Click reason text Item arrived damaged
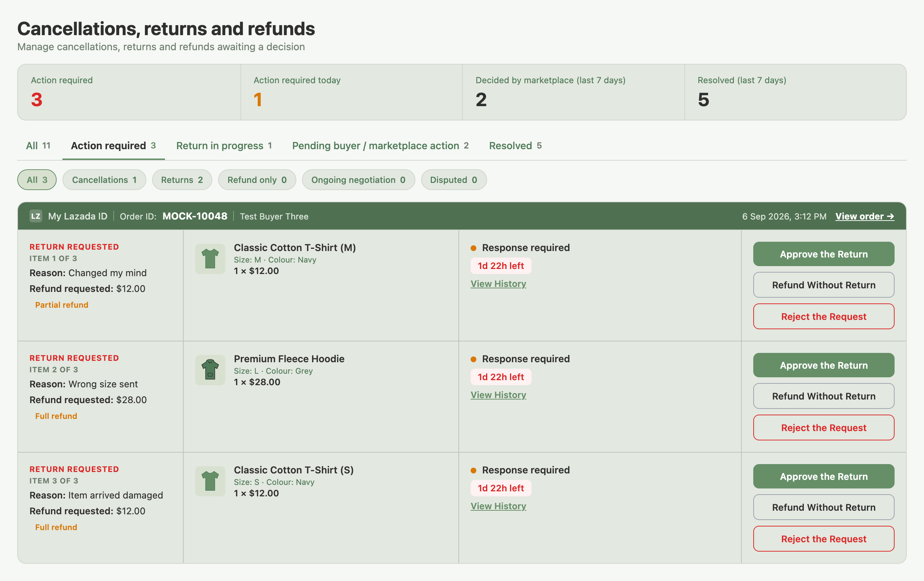Image resolution: width=924 pixels, height=581 pixels. click(115, 495)
